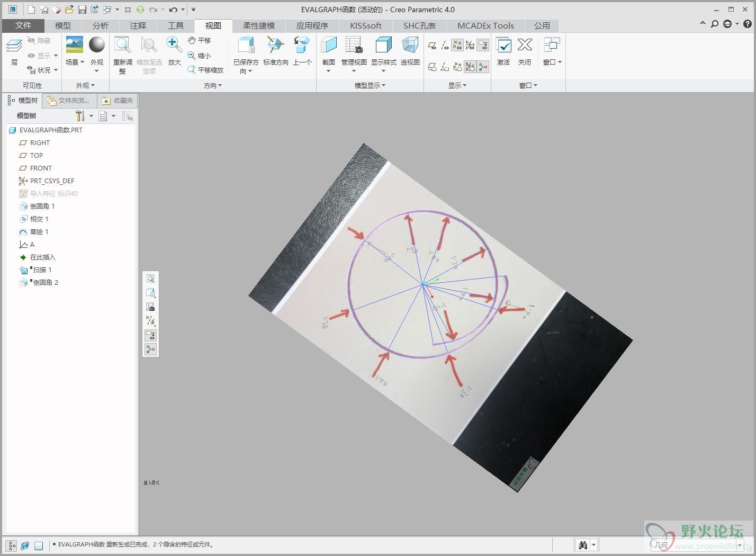Click the 外观 appearance sphere icon
This screenshot has height=556, width=756.
(97, 44)
